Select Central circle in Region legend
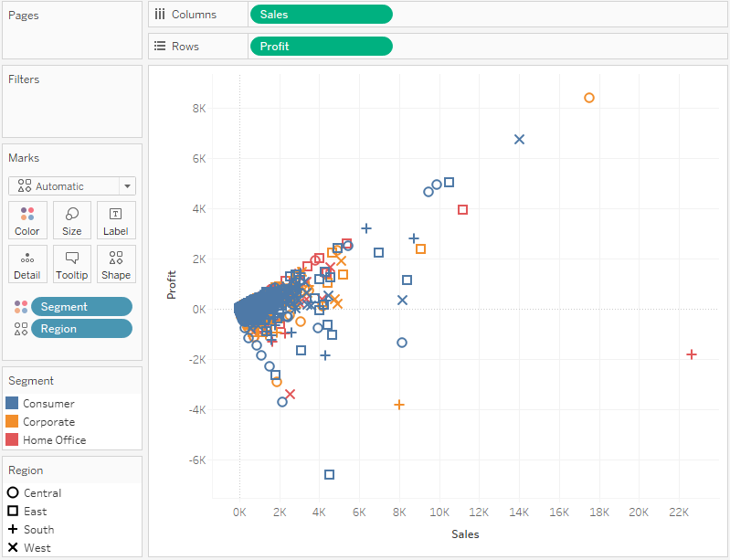Image resolution: width=730 pixels, height=560 pixels. point(13,493)
